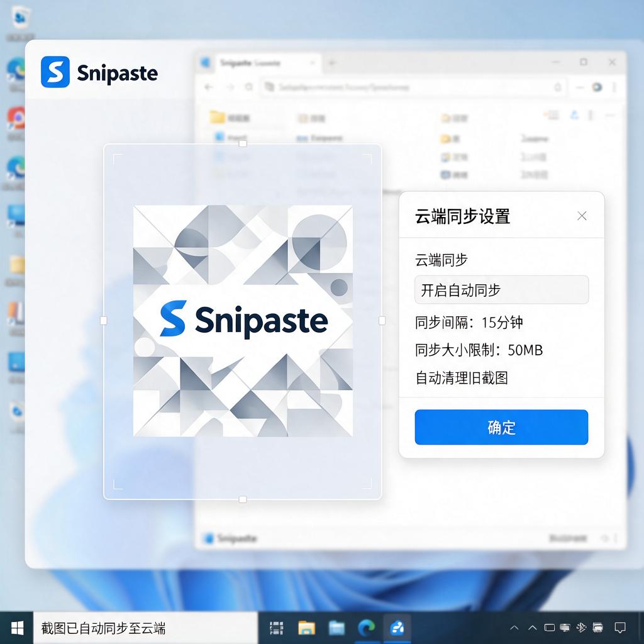Open a new tab with the plus button
The image size is (644, 644).
point(332,63)
